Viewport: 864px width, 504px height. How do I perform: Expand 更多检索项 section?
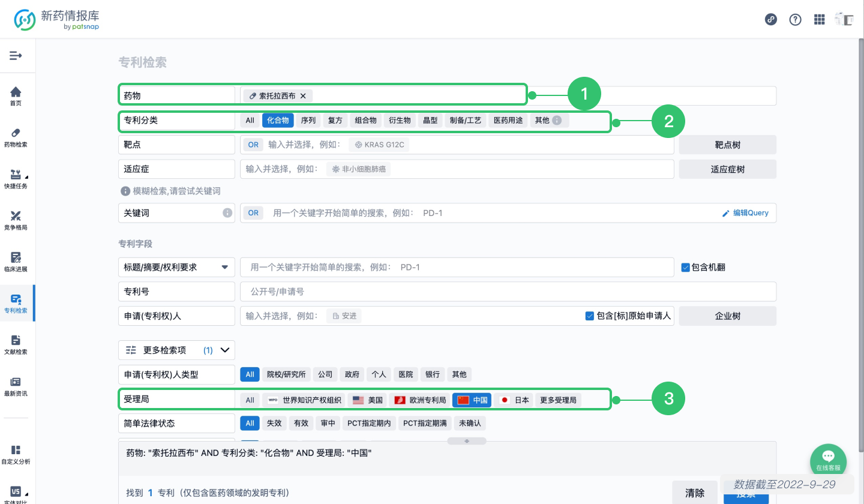click(x=176, y=350)
